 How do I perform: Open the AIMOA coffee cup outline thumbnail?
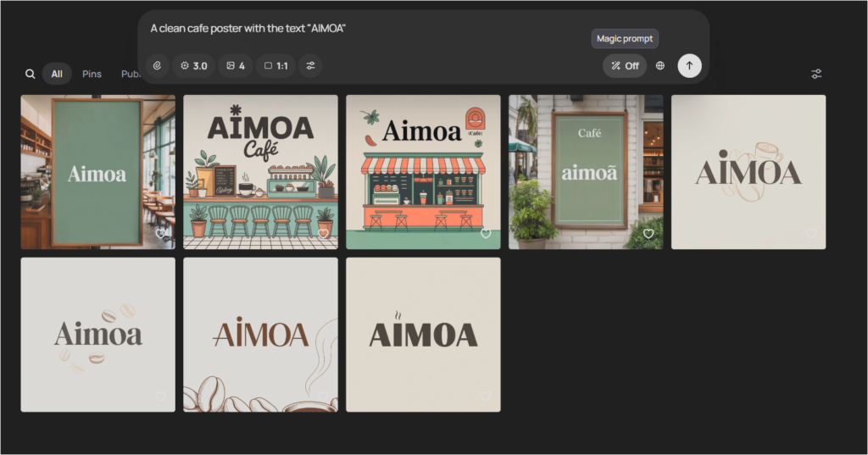click(x=748, y=171)
